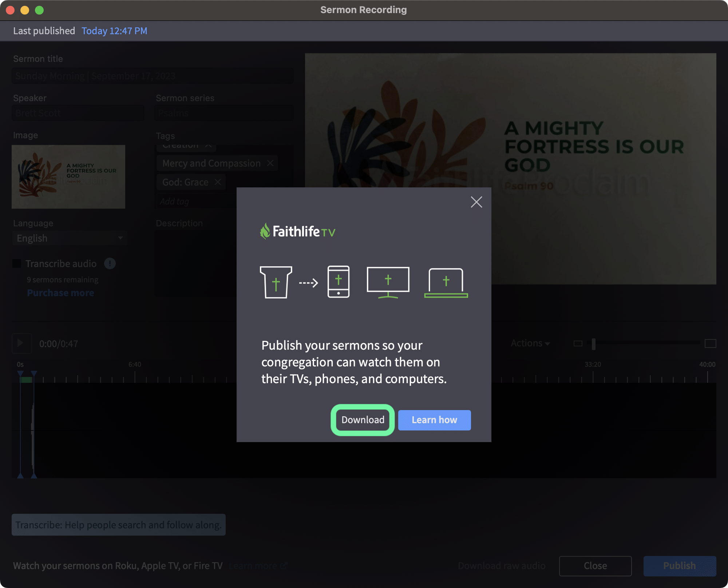
Task: Click the Transcribe help banner
Action: point(119,525)
